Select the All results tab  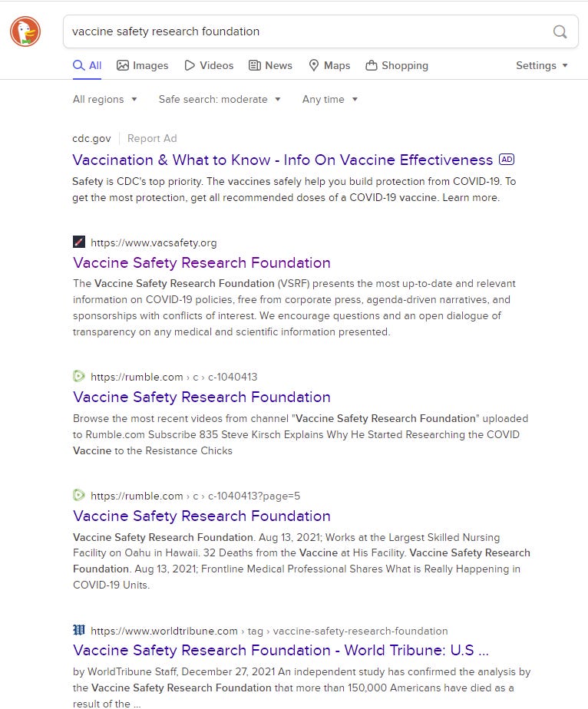tap(88, 65)
